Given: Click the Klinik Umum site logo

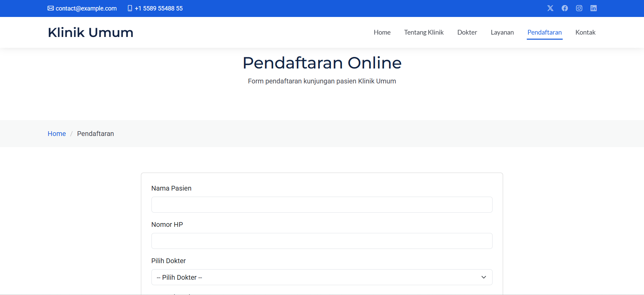Looking at the screenshot, I should (90, 33).
